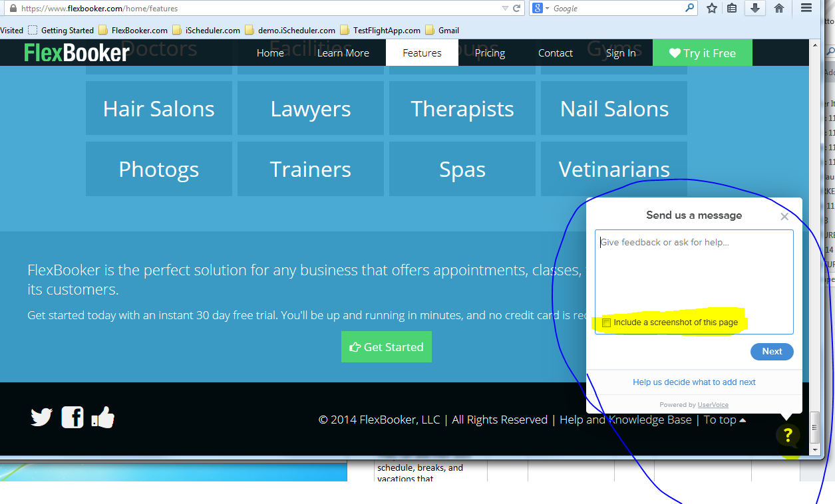Open the TestFlightApp.com bookmark folder

(381, 30)
